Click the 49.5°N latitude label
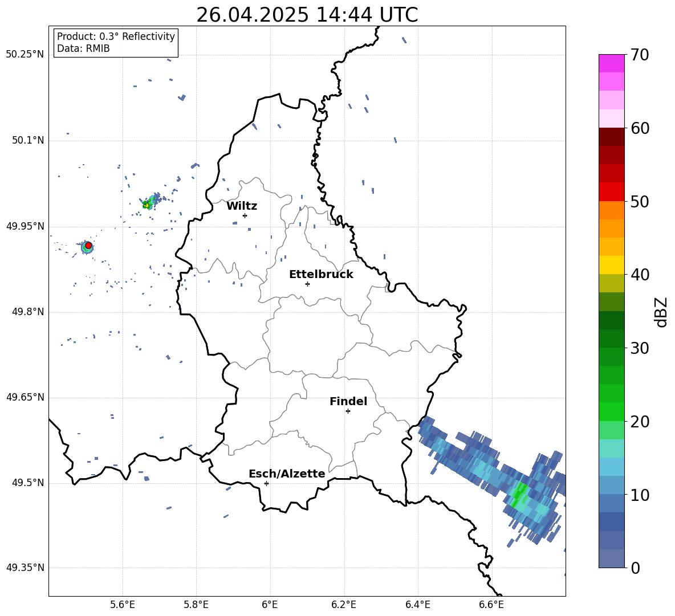This screenshot has width=675, height=616. pos(28,483)
